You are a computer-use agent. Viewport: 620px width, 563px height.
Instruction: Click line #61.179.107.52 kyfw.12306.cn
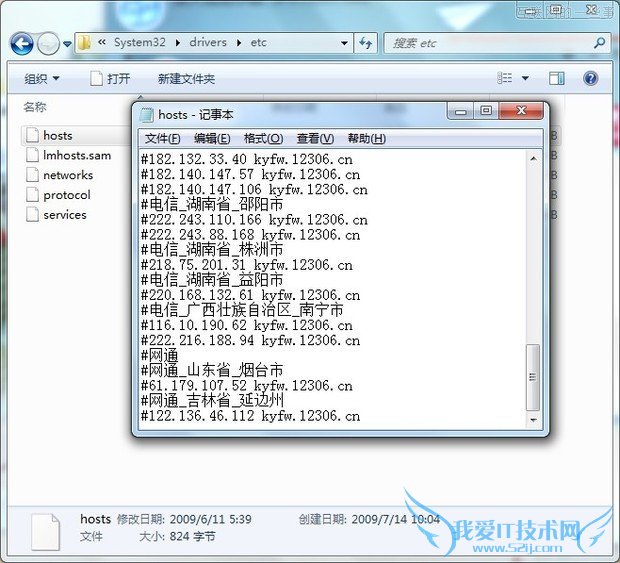click(x=247, y=385)
